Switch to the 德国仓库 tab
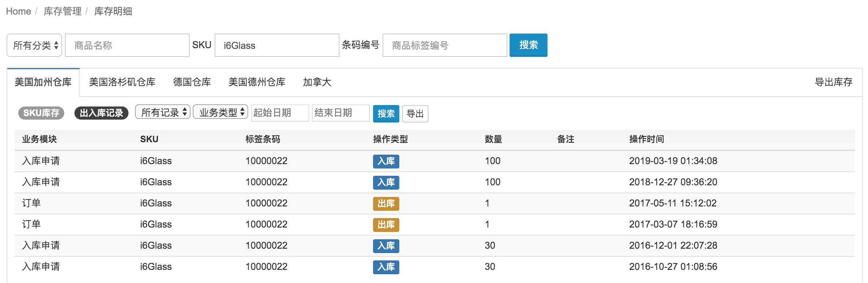Image resolution: width=868 pixels, height=283 pixels. pos(192,82)
